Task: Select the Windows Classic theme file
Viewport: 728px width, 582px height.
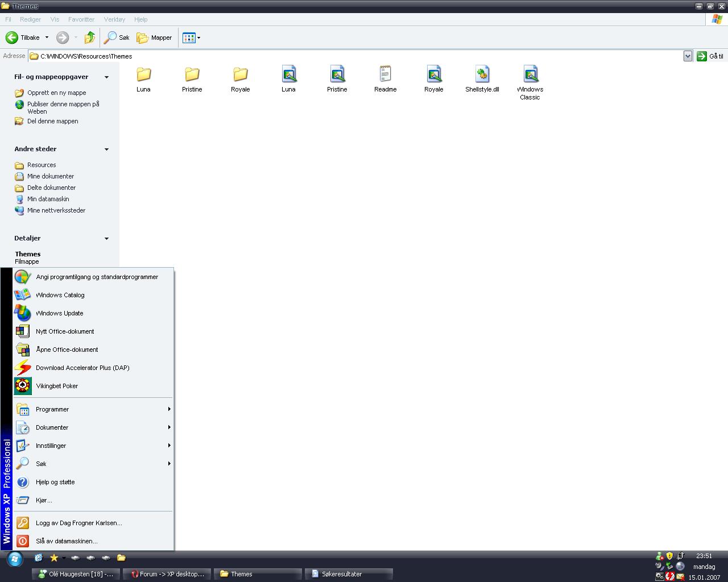Action: point(530,83)
